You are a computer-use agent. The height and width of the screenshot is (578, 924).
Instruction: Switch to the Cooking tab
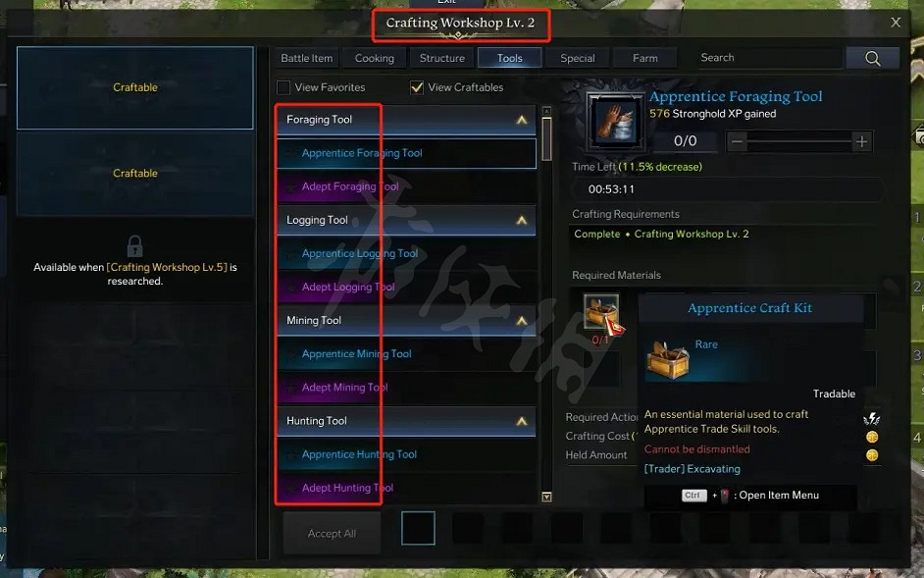(x=374, y=58)
